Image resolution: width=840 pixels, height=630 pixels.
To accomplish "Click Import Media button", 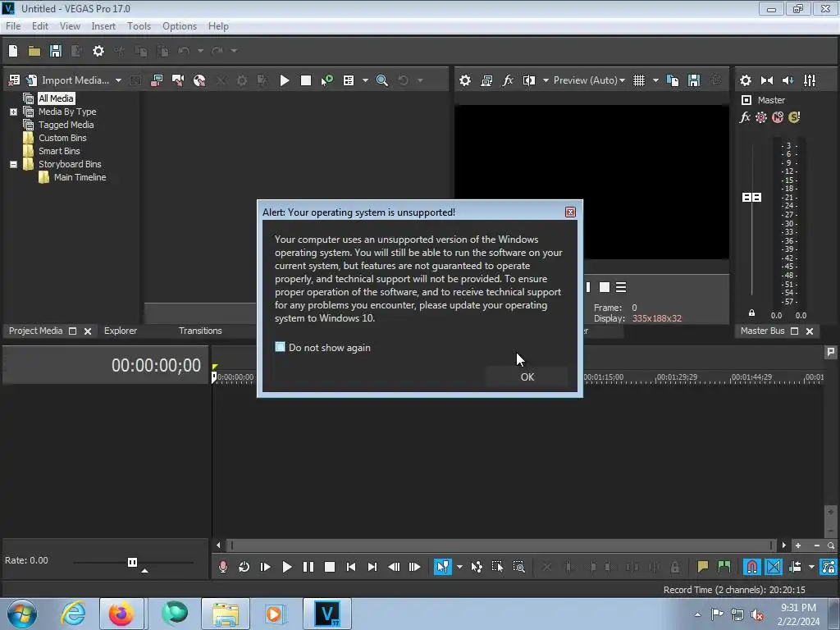I will (x=70, y=80).
